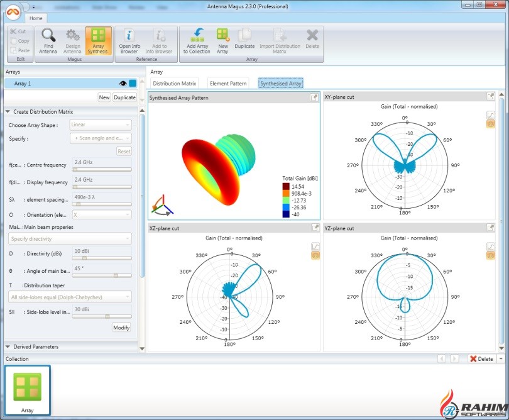Pop out the YZ-plane cut chart

click(x=491, y=228)
